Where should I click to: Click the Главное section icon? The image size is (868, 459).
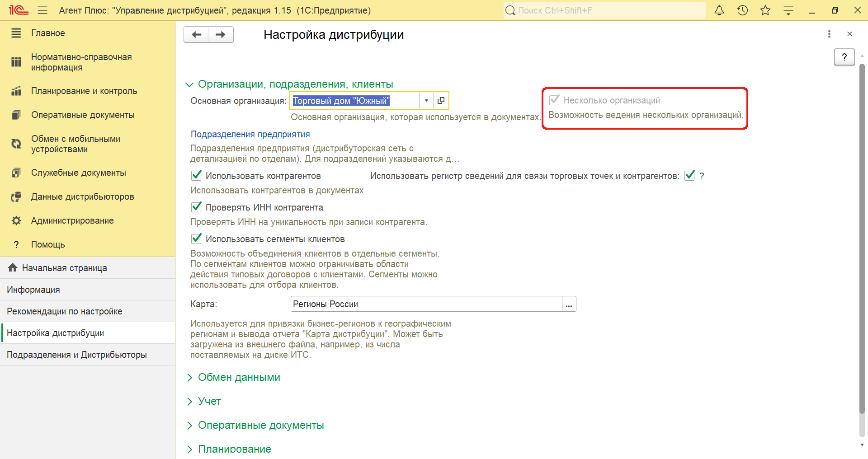pos(16,33)
